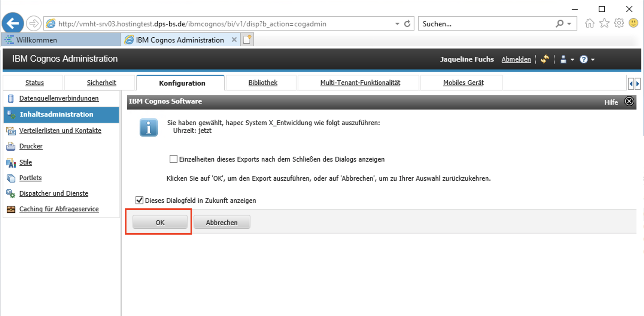Screen dimensions: 644x316
Task: Expand the address bar URL dropdown
Action: pyautogui.click(x=397, y=24)
